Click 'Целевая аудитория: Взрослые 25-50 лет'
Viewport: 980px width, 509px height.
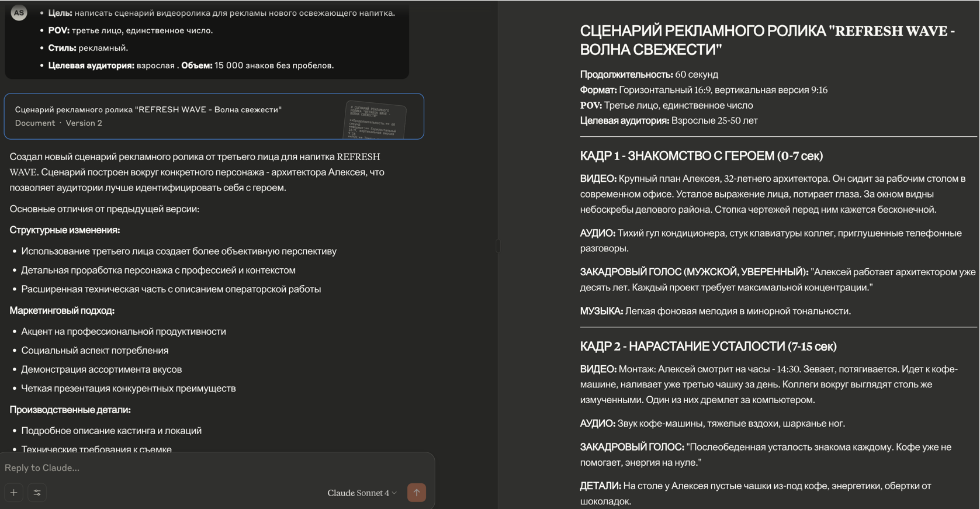point(669,120)
